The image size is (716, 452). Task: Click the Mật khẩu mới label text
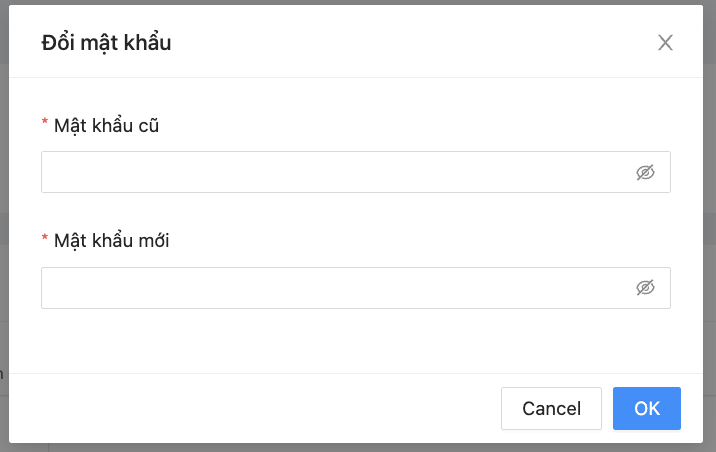tap(111, 240)
